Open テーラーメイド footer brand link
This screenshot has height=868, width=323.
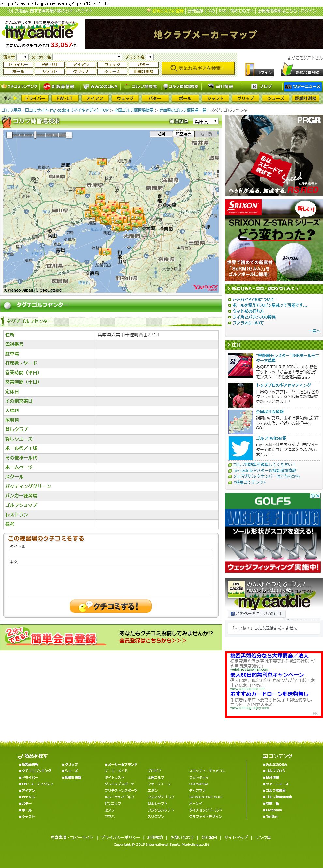(x=116, y=771)
